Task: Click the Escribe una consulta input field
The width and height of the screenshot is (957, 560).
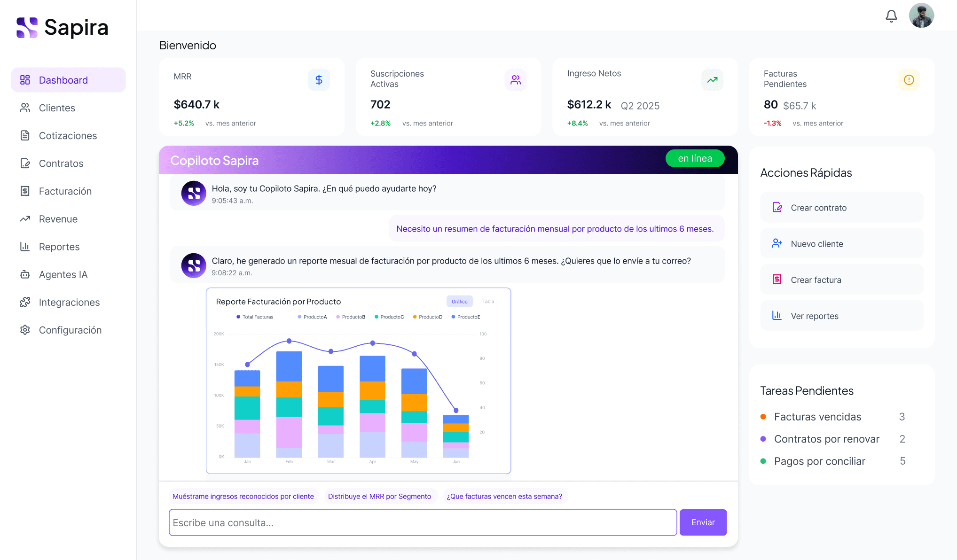Action: (423, 522)
